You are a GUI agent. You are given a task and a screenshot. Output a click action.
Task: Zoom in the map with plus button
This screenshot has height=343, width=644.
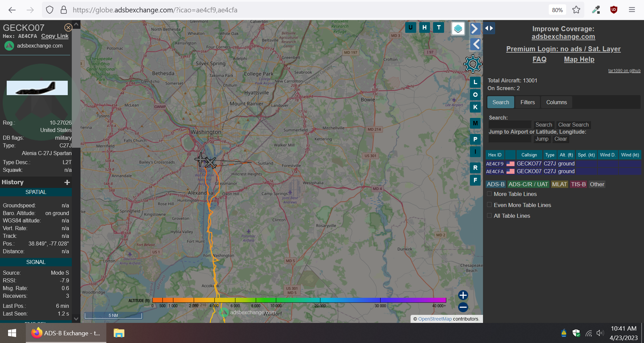[x=463, y=295]
